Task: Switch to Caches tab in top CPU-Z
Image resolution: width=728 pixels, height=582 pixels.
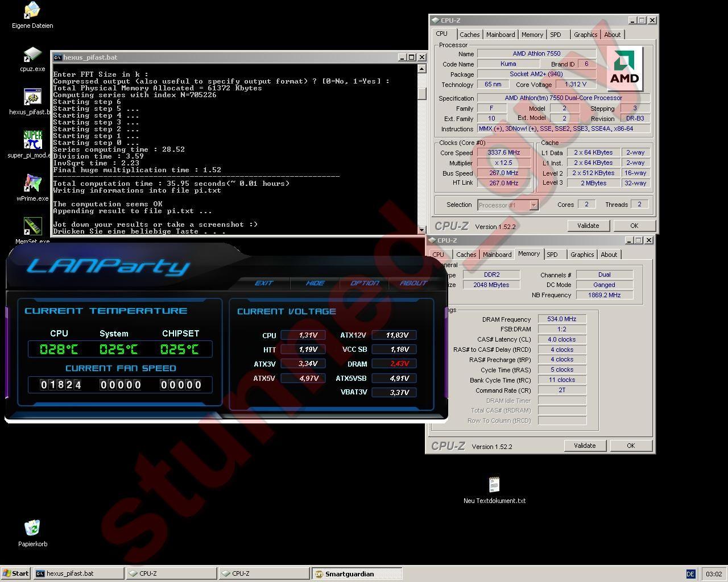Action: pos(470,35)
